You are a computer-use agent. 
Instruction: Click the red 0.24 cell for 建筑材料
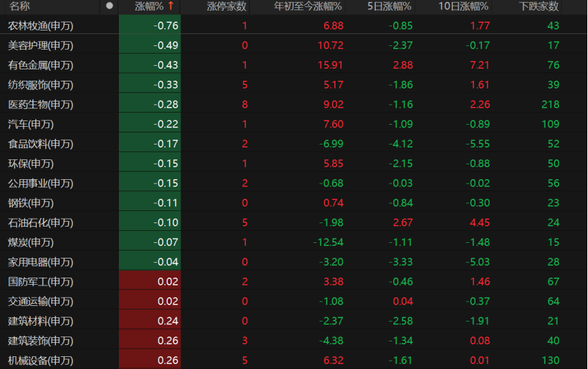click(x=168, y=321)
